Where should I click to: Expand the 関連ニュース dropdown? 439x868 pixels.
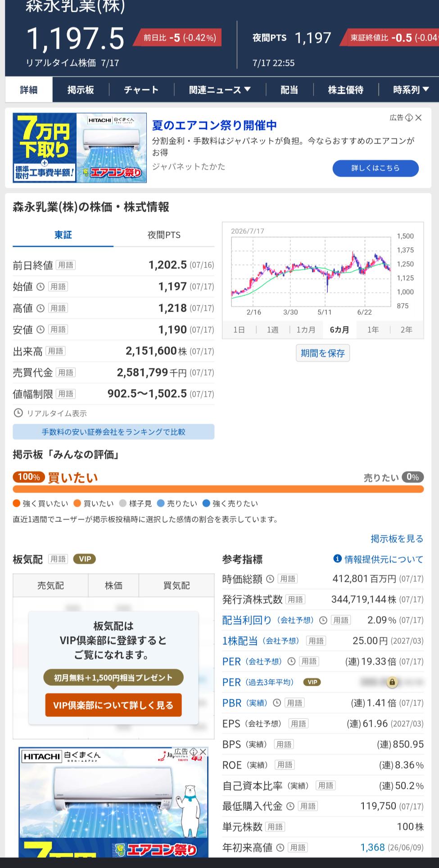(x=220, y=90)
